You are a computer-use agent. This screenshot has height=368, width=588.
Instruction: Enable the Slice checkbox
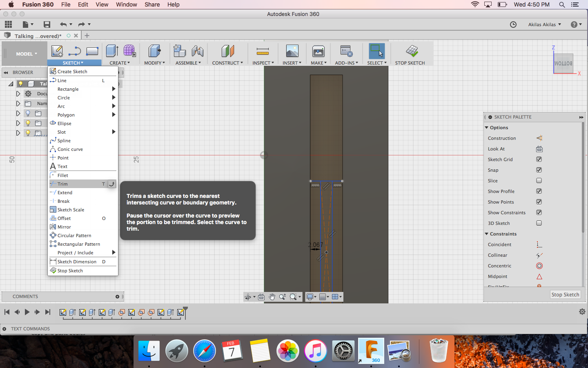point(539,181)
